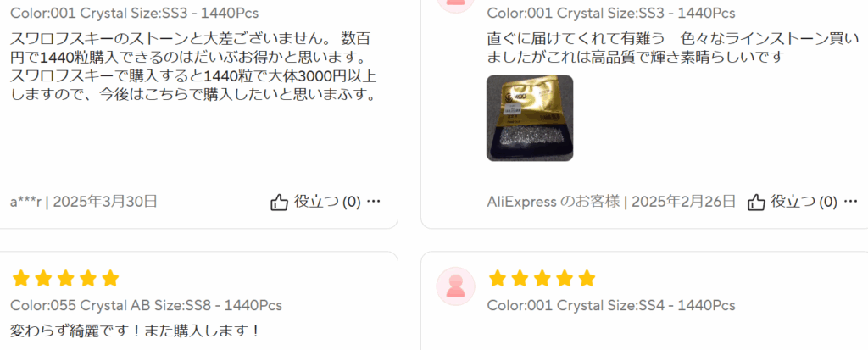Click 2025年3月30日 review date
Image resolution: width=868 pixels, height=350 pixels.
point(105,202)
